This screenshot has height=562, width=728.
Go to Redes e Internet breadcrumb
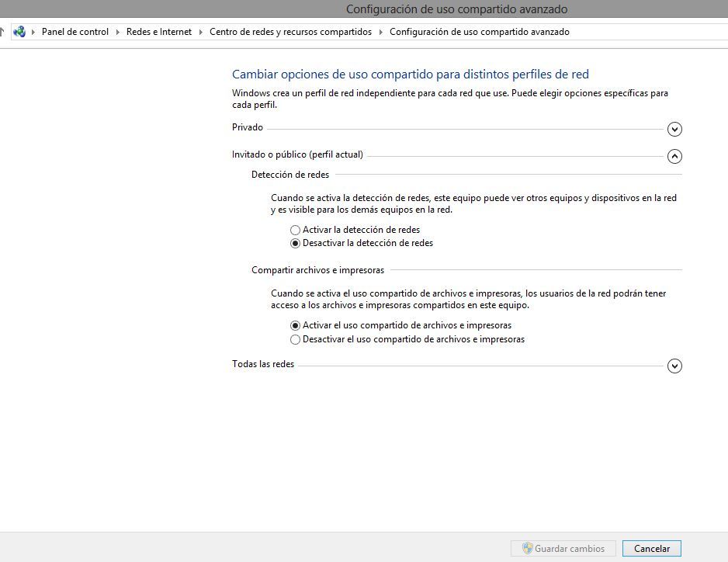159,32
